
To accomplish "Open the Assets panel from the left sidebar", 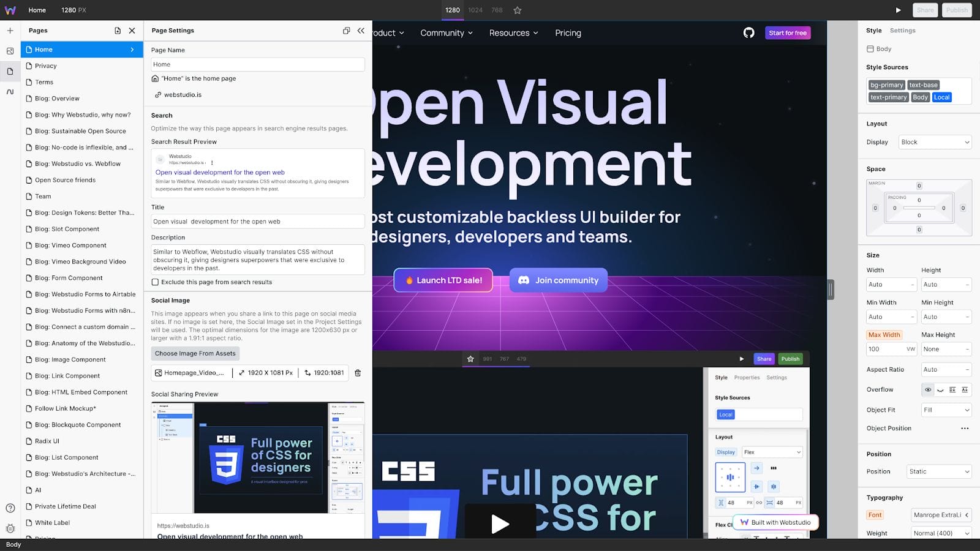I will (10, 51).
